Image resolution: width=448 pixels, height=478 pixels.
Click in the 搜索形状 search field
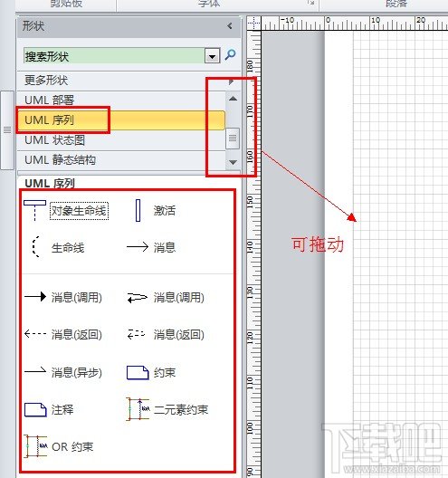tap(114, 56)
